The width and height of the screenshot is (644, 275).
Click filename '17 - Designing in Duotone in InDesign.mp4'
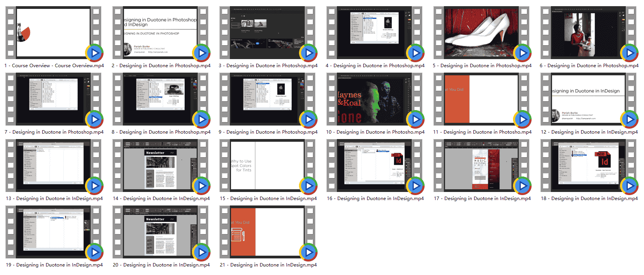482,199
